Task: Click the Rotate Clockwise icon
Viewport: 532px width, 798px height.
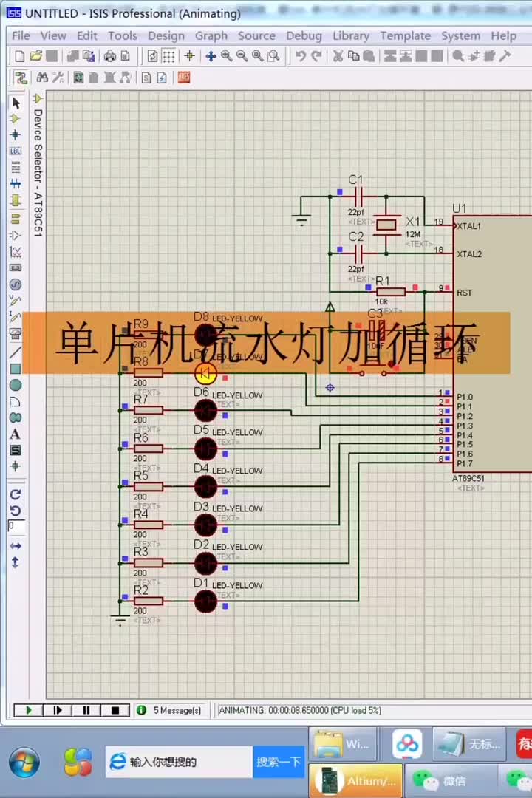Action: [x=16, y=494]
